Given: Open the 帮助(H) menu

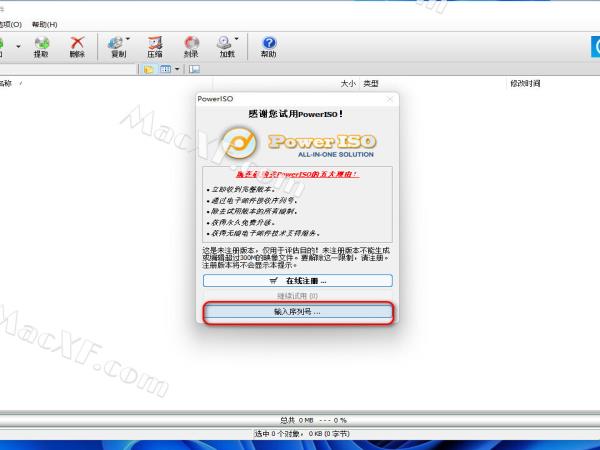Looking at the screenshot, I should pos(44,24).
